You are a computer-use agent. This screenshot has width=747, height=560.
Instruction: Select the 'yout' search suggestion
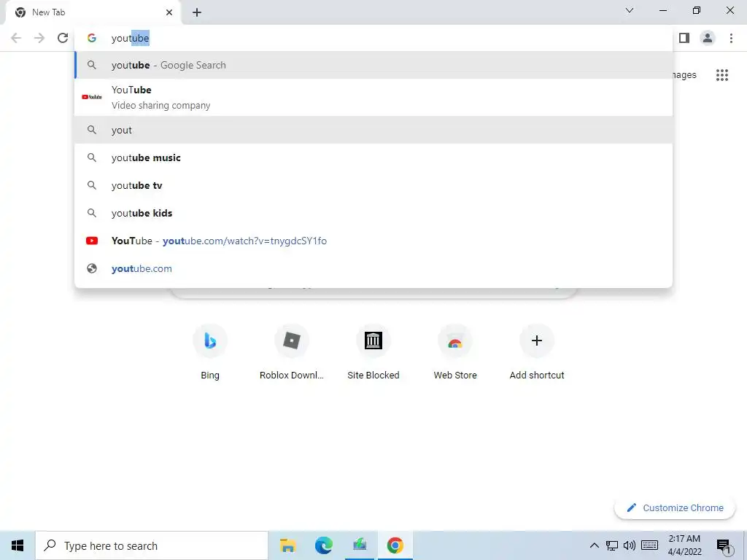[x=373, y=130]
